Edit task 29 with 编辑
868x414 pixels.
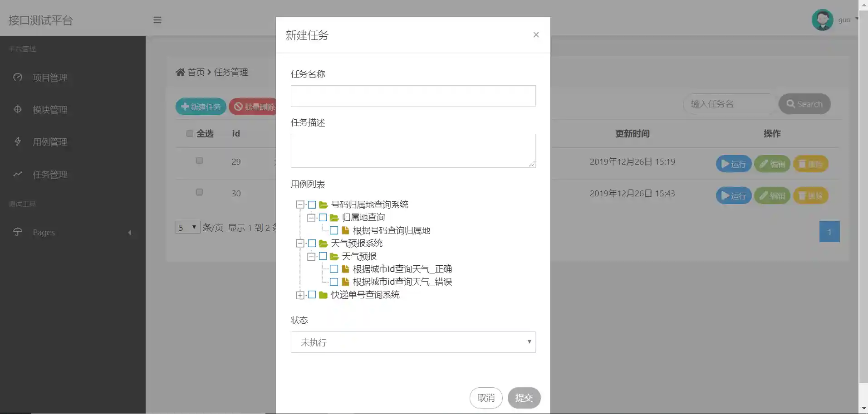[x=772, y=164]
